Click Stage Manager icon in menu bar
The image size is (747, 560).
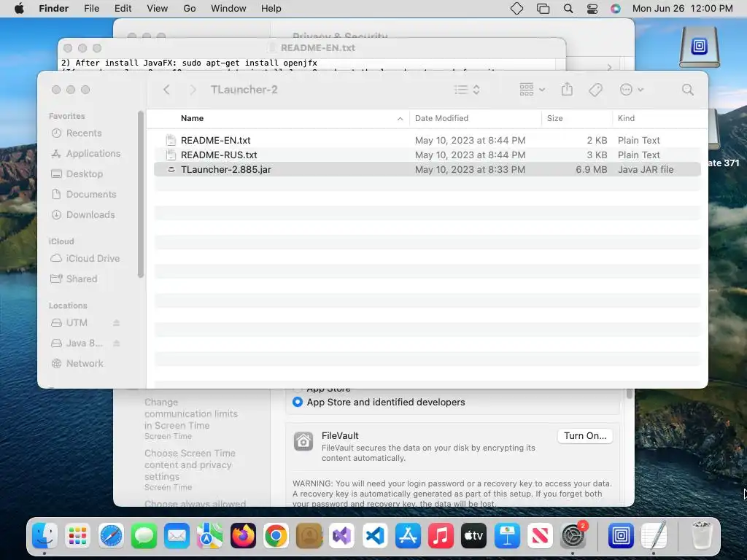tap(543, 9)
